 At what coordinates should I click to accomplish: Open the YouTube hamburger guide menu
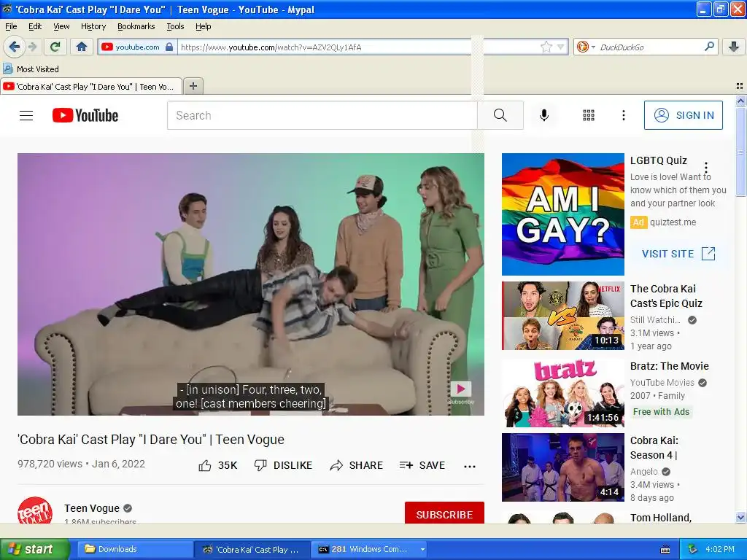[x=26, y=115]
